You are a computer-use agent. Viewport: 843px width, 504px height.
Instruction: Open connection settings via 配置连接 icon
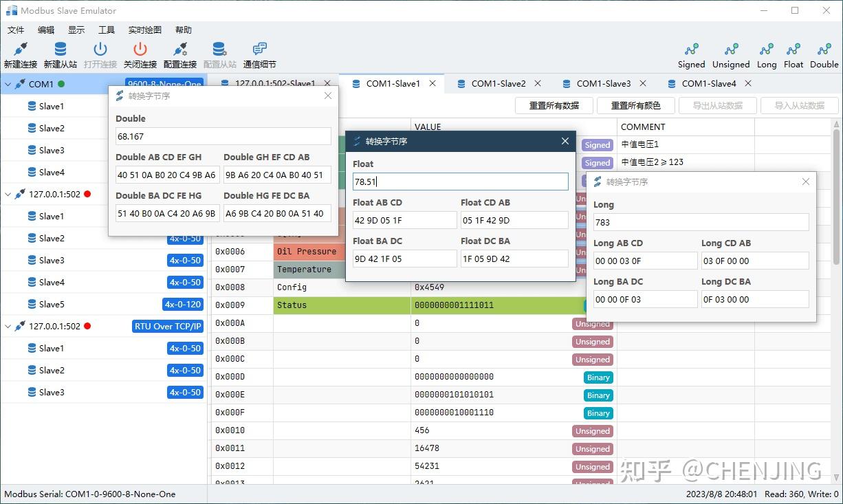pyautogui.click(x=180, y=54)
